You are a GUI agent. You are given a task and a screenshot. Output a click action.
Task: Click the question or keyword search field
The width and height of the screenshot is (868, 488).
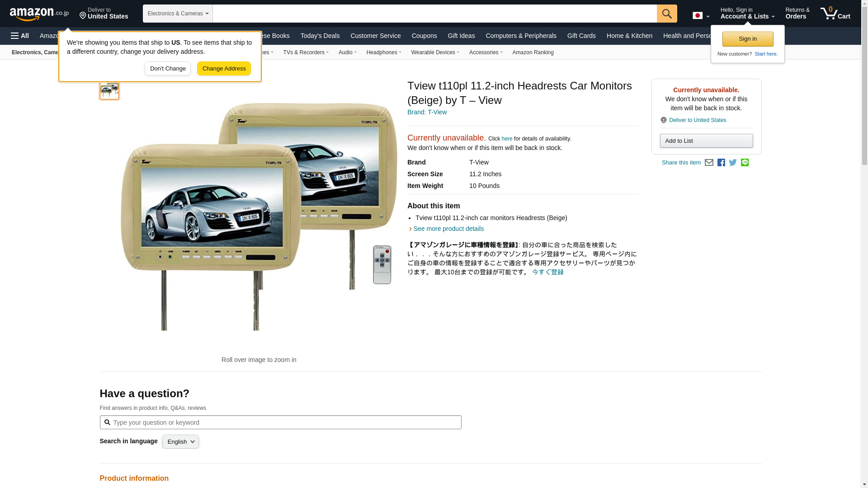point(280,422)
